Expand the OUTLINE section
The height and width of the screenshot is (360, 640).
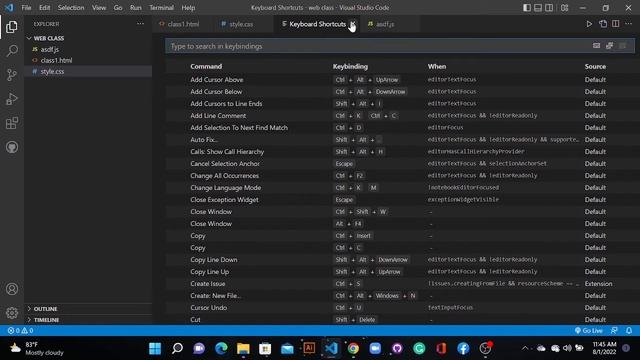click(x=88, y=309)
